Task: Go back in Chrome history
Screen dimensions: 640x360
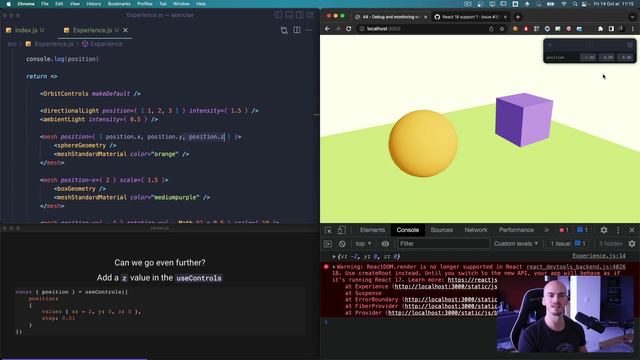Action: (327, 29)
